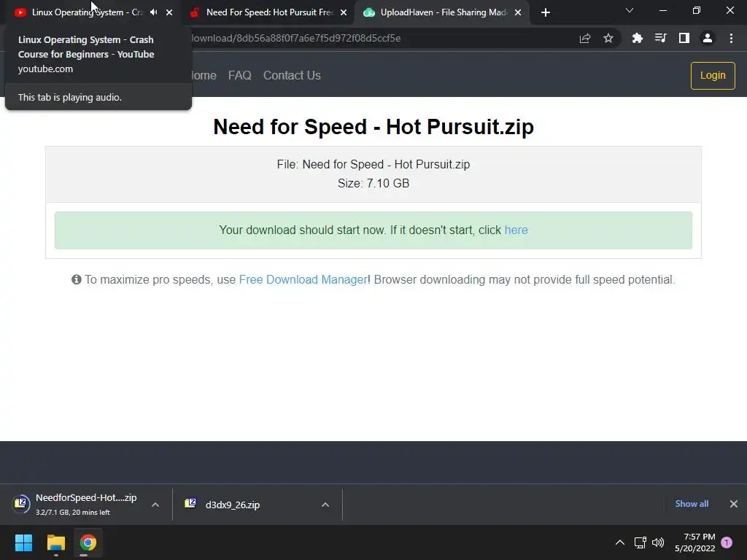This screenshot has width=747, height=560.
Task: Switch to Need For Speed: Hot Pursuit tab
Action: [270, 12]
